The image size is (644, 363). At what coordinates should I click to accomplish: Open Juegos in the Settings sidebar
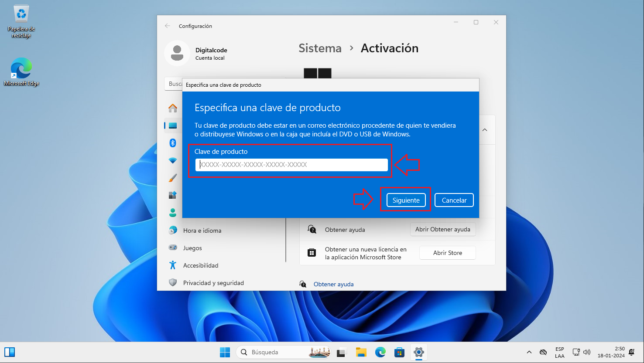(192, 248)
